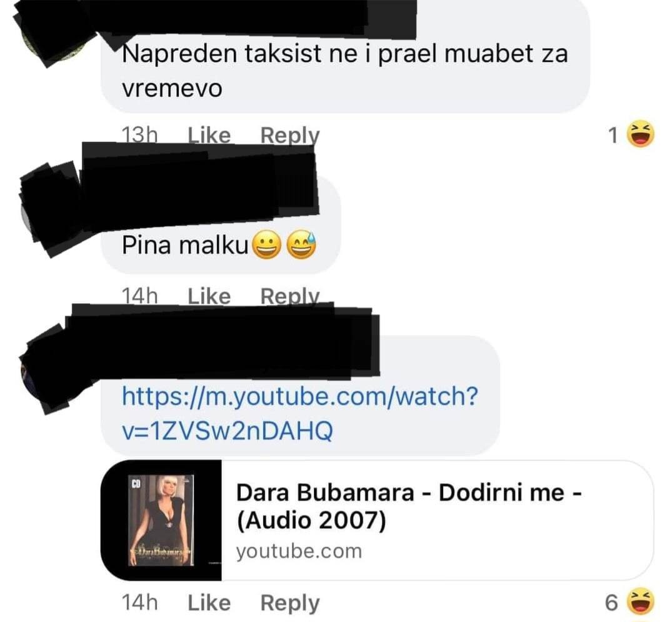Viewport: 672px width, 622px height.
Task: Open Dara Bubamara album cover thumbnail
Action: coord(161,520)
